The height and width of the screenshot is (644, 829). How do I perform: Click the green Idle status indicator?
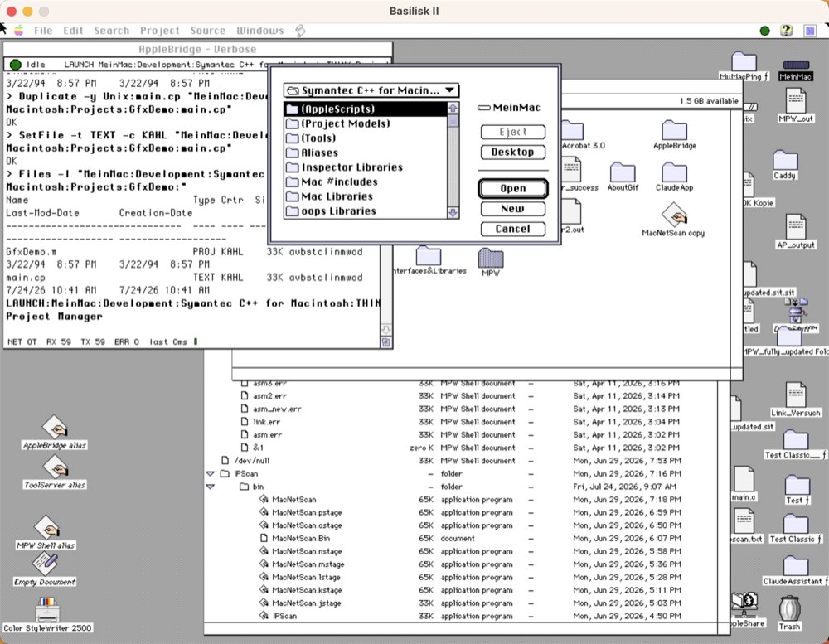click(15, 65)
